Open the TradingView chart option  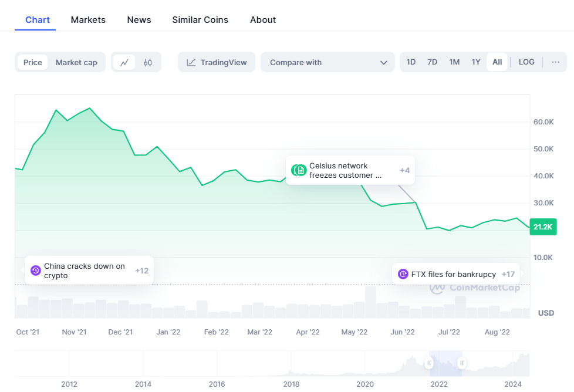tap(216, 62)
